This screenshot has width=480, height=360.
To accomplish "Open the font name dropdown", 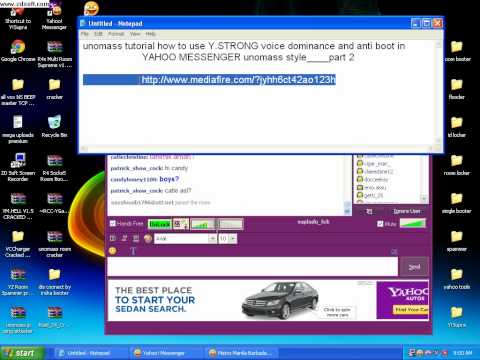I will click(x=212, y=238).
